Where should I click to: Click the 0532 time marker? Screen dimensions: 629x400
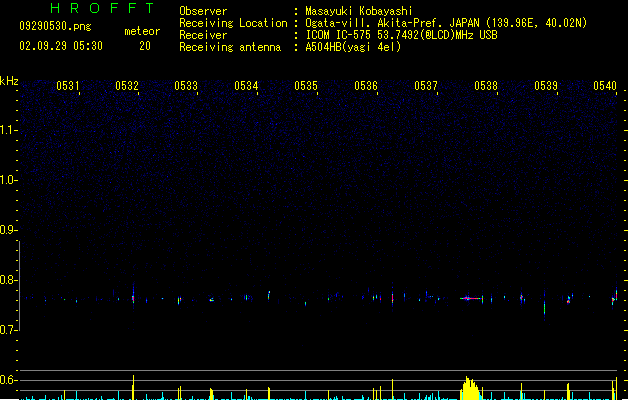(127, 86)
